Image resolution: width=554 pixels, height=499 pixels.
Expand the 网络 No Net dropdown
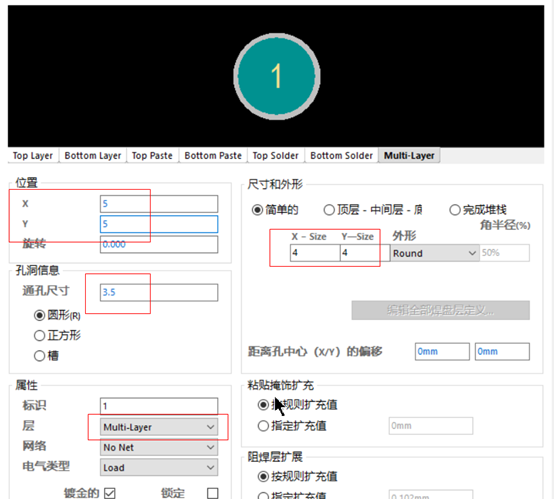coord(159,447)
